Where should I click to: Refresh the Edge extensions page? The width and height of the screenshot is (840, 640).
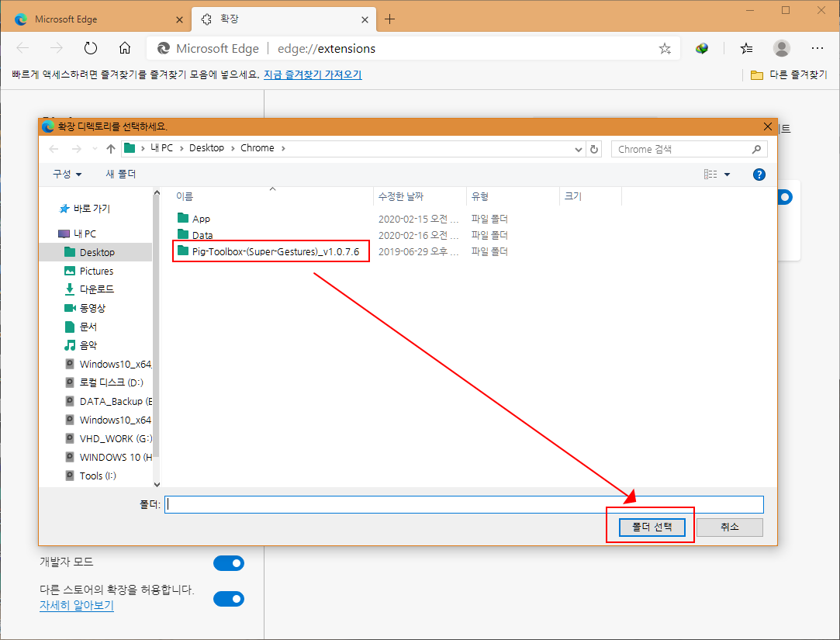tap(91, 48)
